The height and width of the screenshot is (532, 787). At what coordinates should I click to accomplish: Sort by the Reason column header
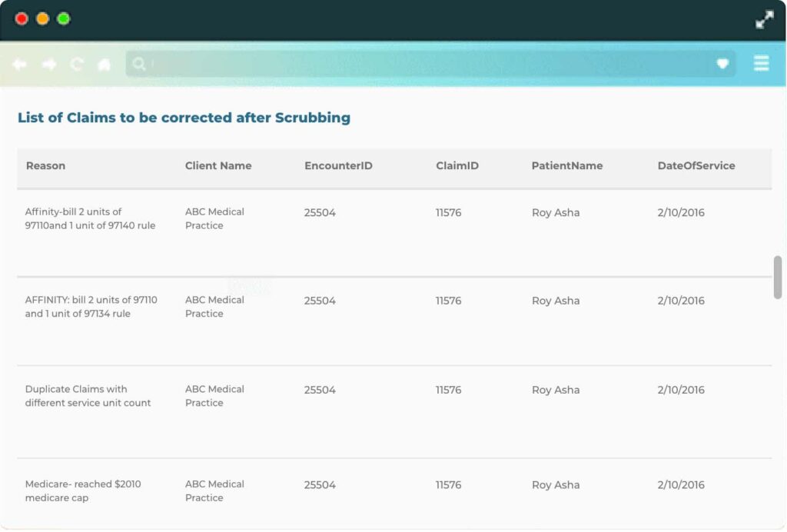tap(45, 166)
